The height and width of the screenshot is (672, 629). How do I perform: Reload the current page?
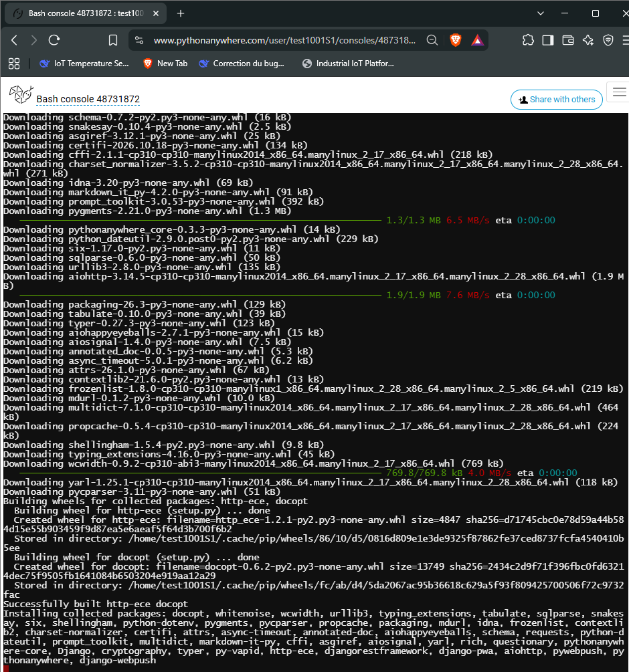click(x=54, y=40)
